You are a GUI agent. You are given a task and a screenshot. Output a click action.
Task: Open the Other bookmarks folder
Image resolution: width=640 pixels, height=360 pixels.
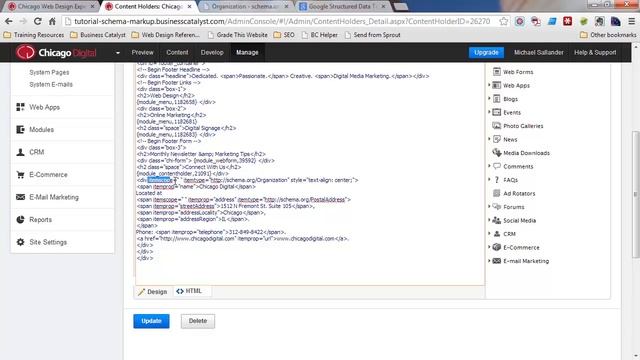click(608, 35)
